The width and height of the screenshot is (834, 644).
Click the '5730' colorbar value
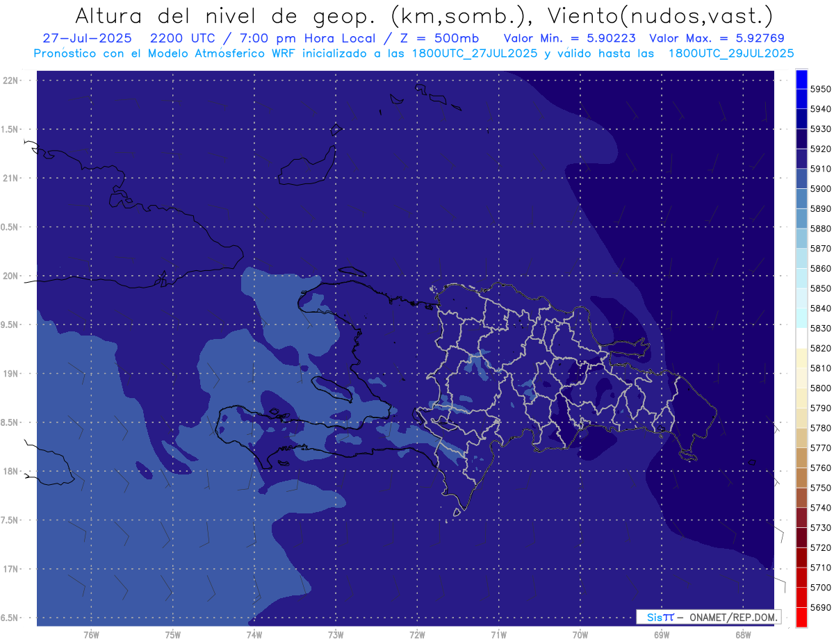[820, 528]
